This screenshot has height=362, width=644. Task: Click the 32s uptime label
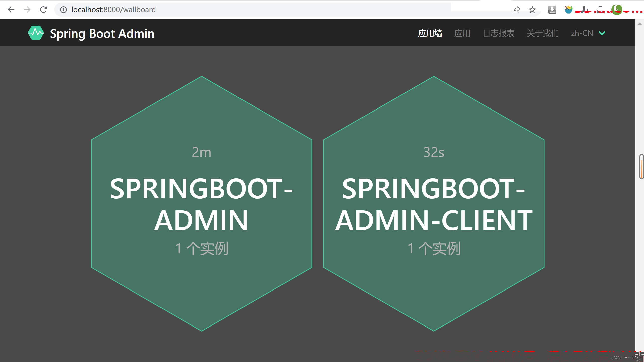[x=434, y=152]
